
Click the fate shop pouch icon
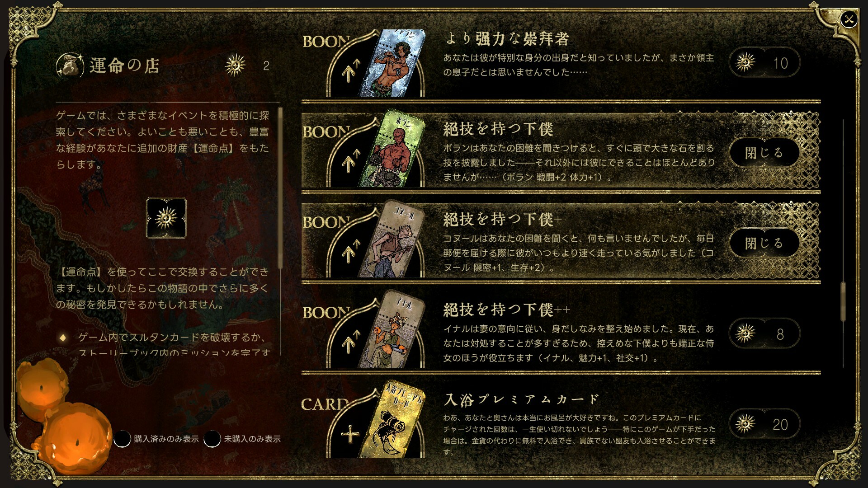70,66
